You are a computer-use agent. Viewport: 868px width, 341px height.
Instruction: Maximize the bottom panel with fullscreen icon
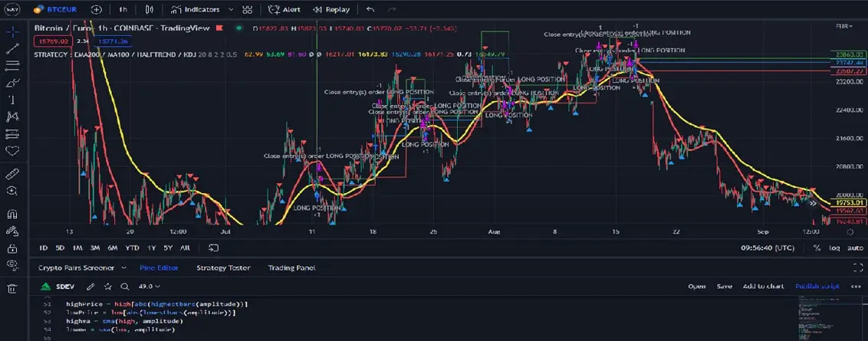(858, 268)
